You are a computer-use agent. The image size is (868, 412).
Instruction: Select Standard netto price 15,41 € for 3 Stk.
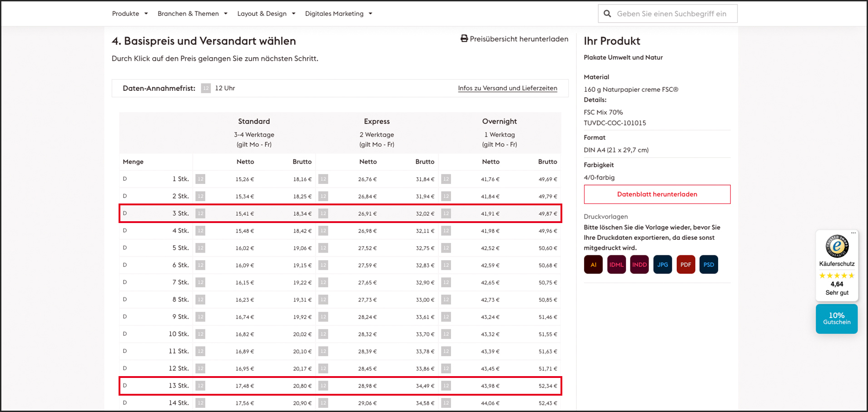pos(245,213)
